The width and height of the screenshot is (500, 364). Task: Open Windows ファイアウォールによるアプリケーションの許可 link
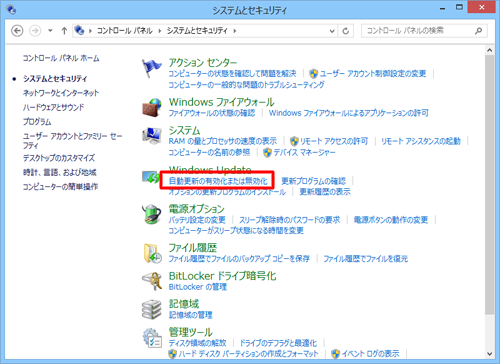point(349,113)
